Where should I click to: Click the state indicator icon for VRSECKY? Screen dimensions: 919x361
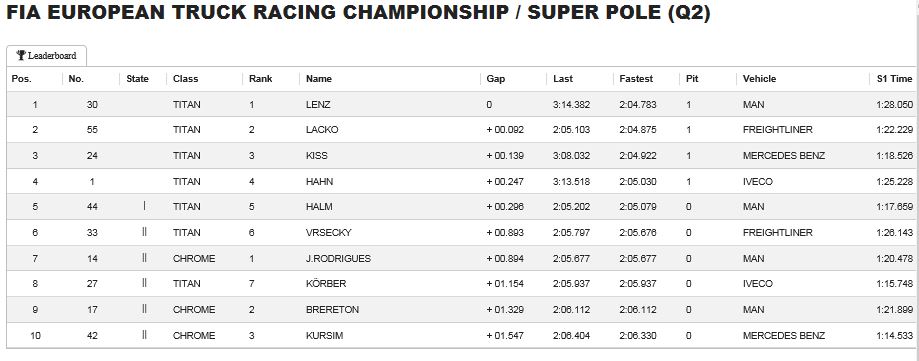(x=144, y=232)
